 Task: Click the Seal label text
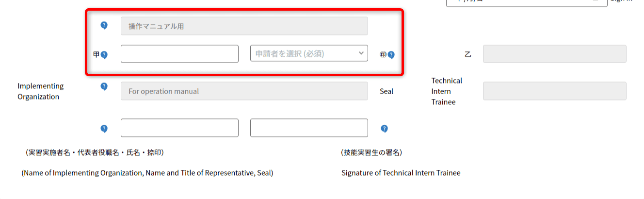coord(386,91)
